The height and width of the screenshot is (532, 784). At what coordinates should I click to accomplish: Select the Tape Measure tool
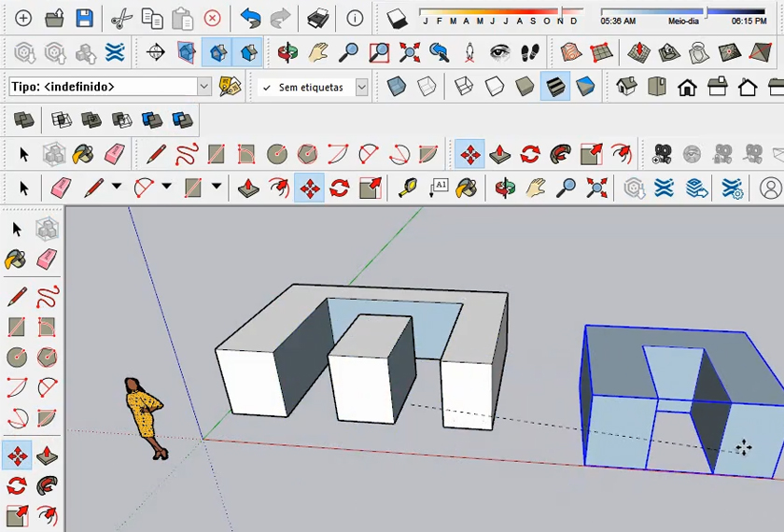[x=408, y=188]
